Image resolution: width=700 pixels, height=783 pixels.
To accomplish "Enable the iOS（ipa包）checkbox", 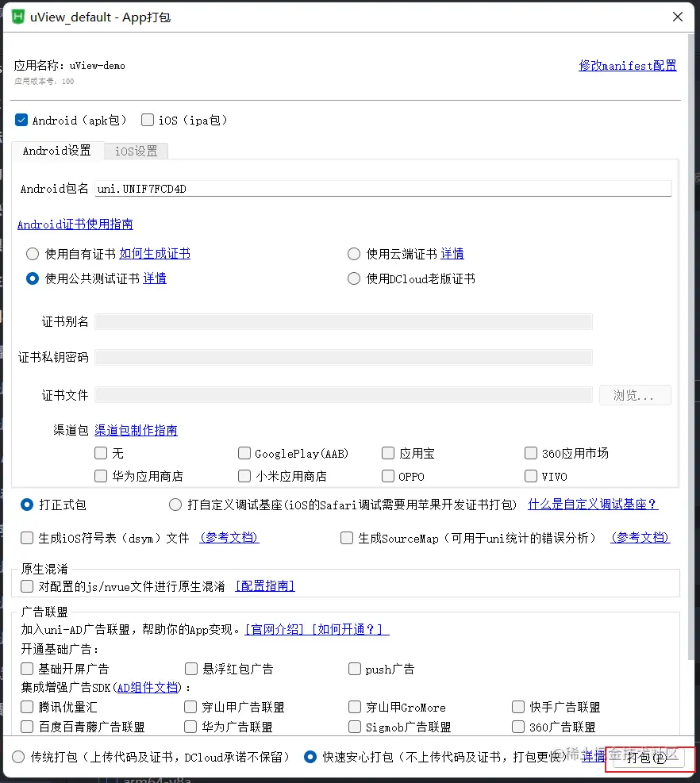I will click(147, 120).
